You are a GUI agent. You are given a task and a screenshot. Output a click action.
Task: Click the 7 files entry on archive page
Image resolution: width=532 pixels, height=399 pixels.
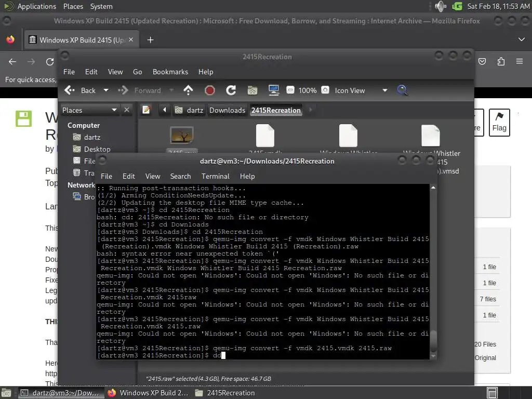pyautogui.click(x=488, y=299)
